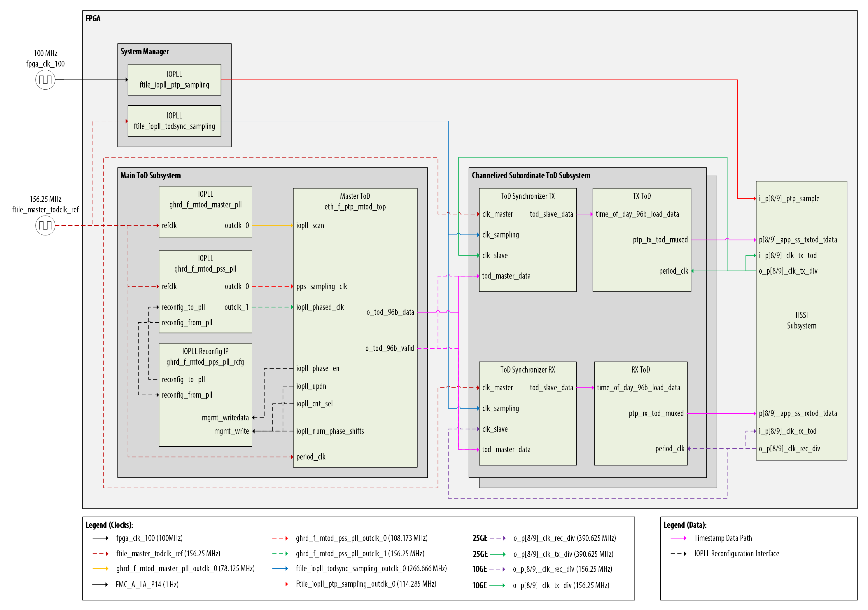868x610 pixels.
Task: Click the Channelized Subordinate ToD Subsystem heading
Action: tap(531, 176)
